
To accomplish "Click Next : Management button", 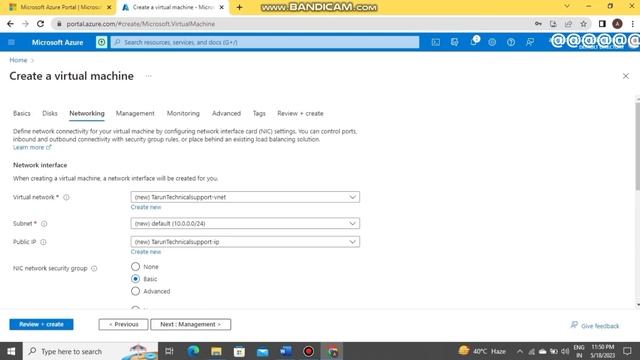I will (191, 324).
